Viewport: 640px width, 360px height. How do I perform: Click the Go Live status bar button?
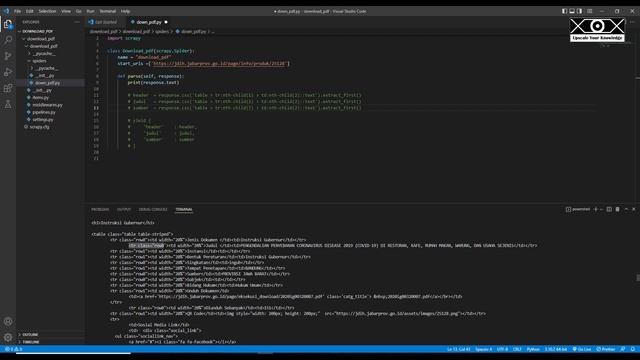click(x=582, y=349)
